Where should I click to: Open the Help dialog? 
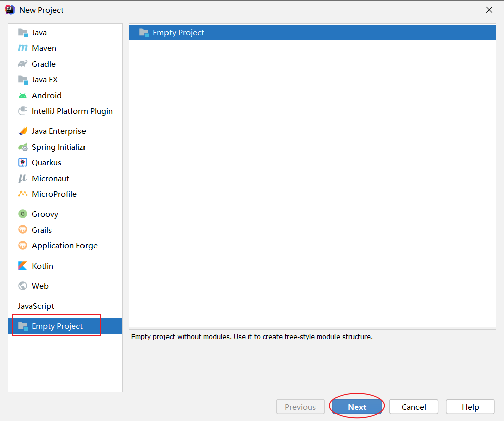click(470, 406)
